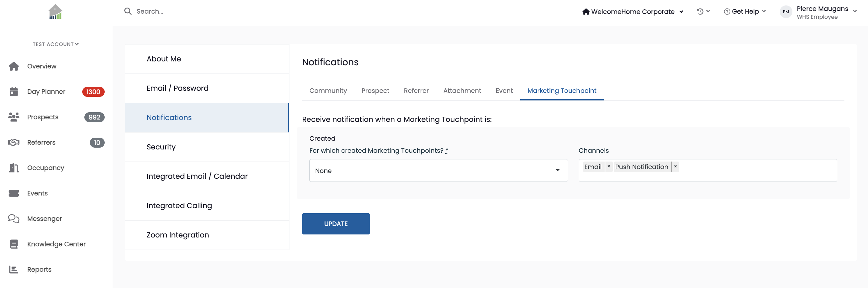Open Day Planner from the sidebar
Image resolution: width=868 pixels, height=288 pixels.
click(46, 92)
